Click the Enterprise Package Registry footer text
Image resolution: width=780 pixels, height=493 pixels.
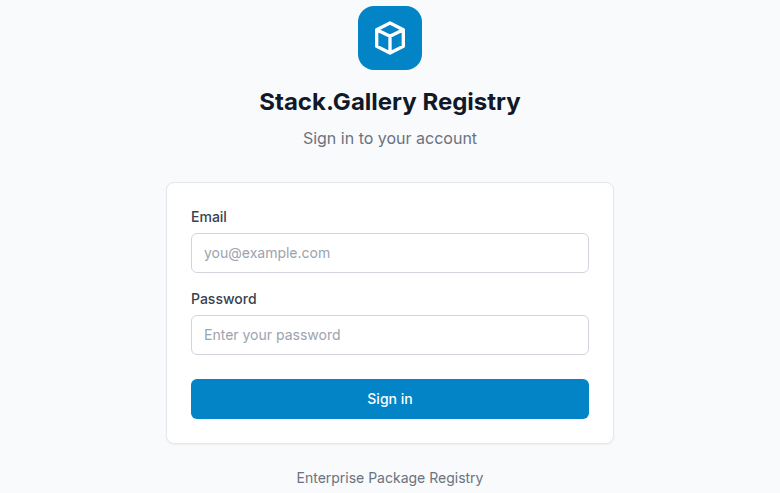pyautogui.click(x=390, y=478)
